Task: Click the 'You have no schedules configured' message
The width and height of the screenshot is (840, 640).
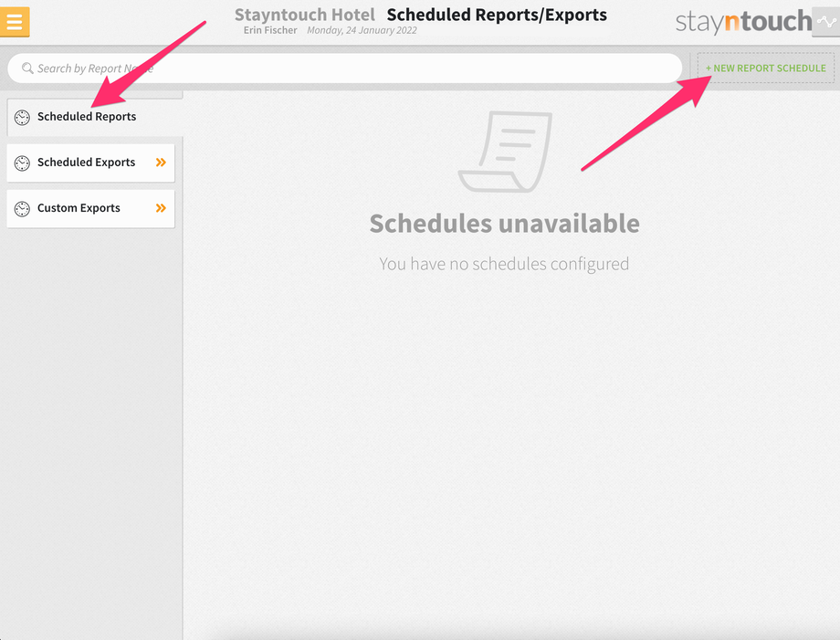Action: [x=504, y=264]
